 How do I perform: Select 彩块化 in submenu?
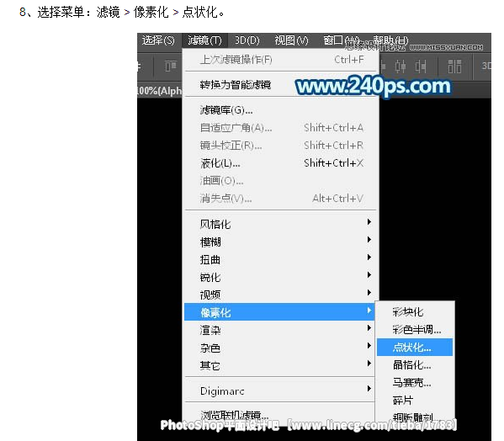[415, 311]
